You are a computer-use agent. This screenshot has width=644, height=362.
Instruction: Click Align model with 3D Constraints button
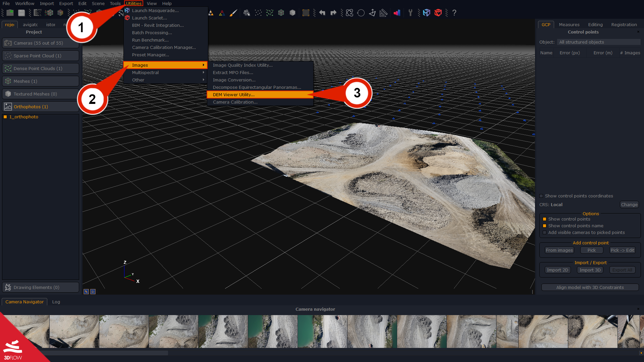pyautogui.click(x=590, y=288)
